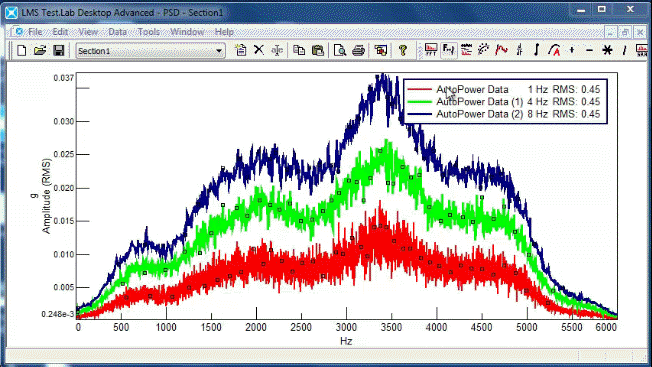Open Print Preview with the magnifier-page icon

(x=340, y=51)
